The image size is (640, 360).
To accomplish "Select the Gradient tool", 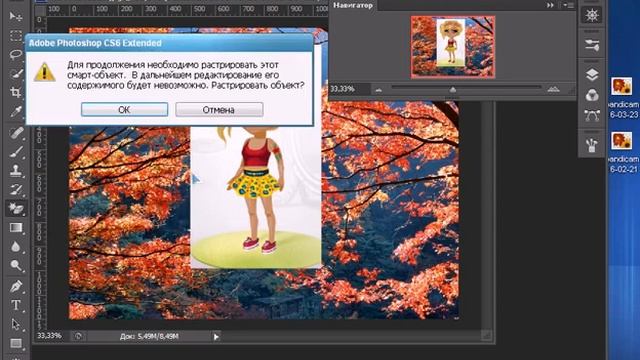I will tap(16, 228).
